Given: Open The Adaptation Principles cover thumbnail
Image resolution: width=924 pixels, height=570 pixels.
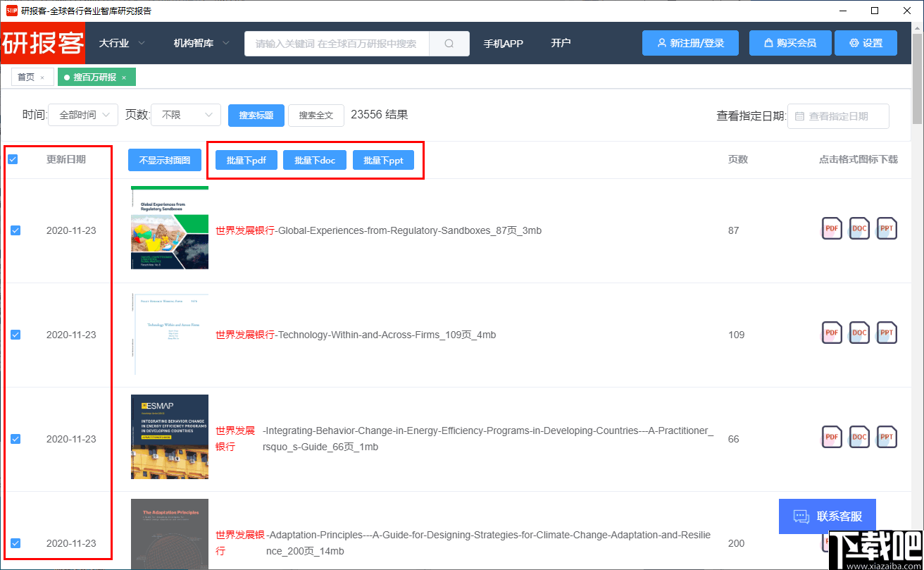Looking at the screenshot, I should coord(170,534).
